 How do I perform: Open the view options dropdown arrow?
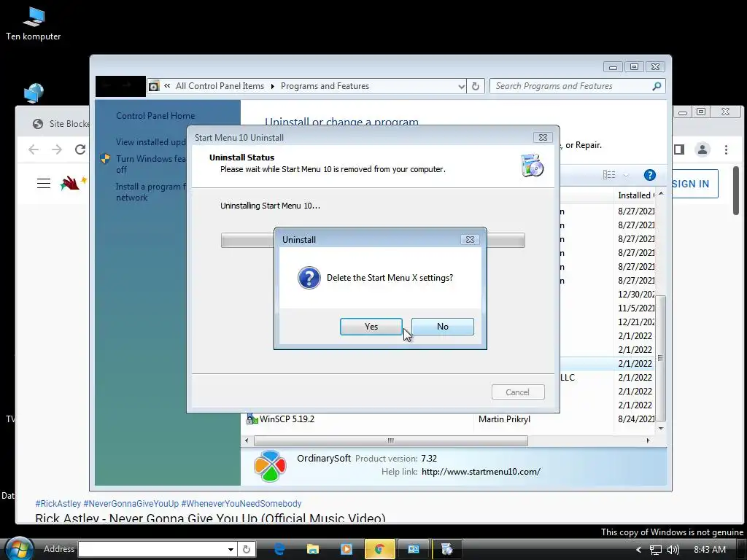coord(626,175)
